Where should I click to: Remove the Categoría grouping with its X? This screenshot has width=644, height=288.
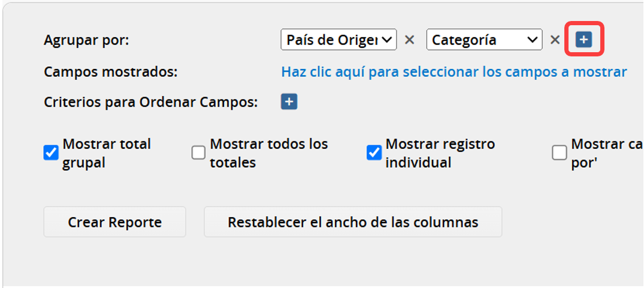[555, 40]
